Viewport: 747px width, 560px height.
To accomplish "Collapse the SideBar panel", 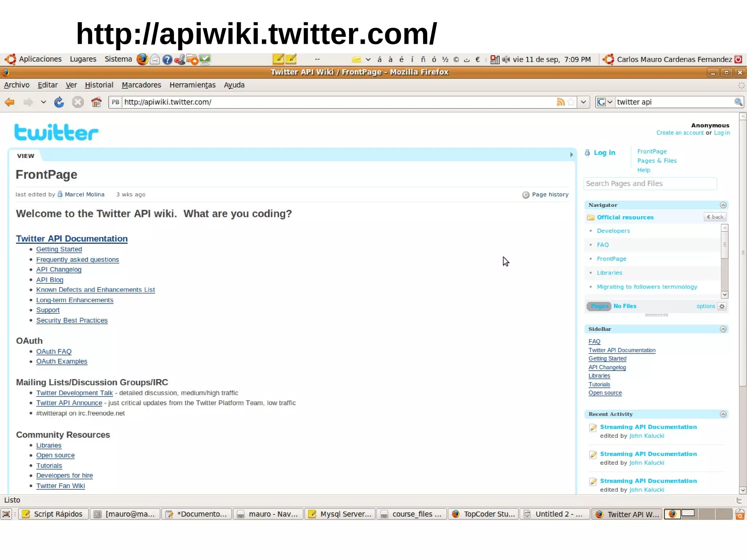I will [x=723, y=329].
